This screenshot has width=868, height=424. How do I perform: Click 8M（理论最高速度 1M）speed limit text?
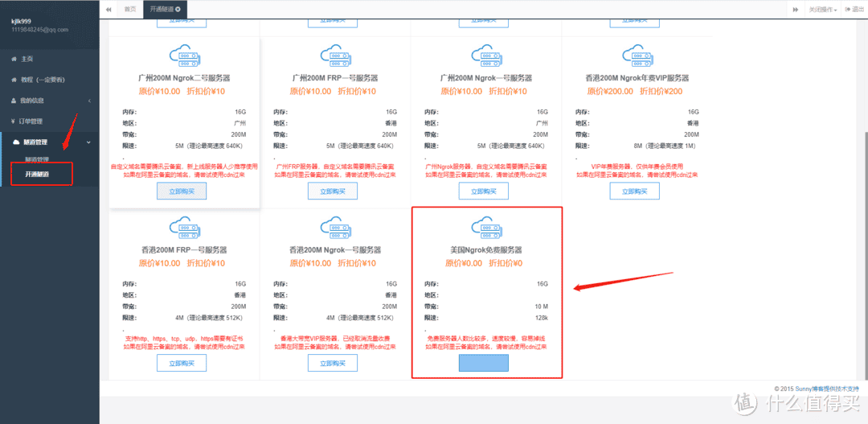click(x=664, y=146)
